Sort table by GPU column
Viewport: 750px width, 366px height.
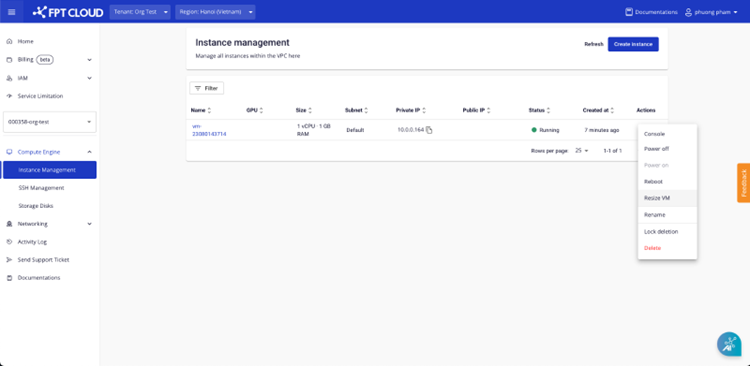click(261, 111)
